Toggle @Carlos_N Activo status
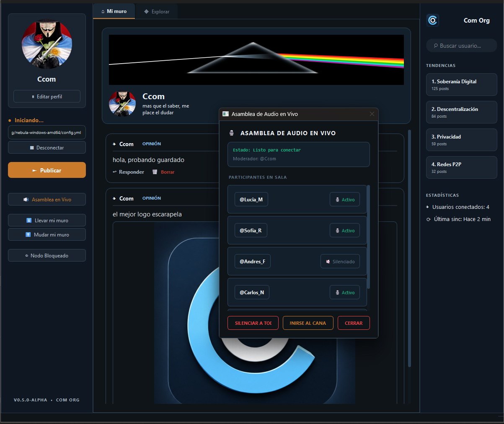This screenshot has width=504, height=424. [344, 293]
